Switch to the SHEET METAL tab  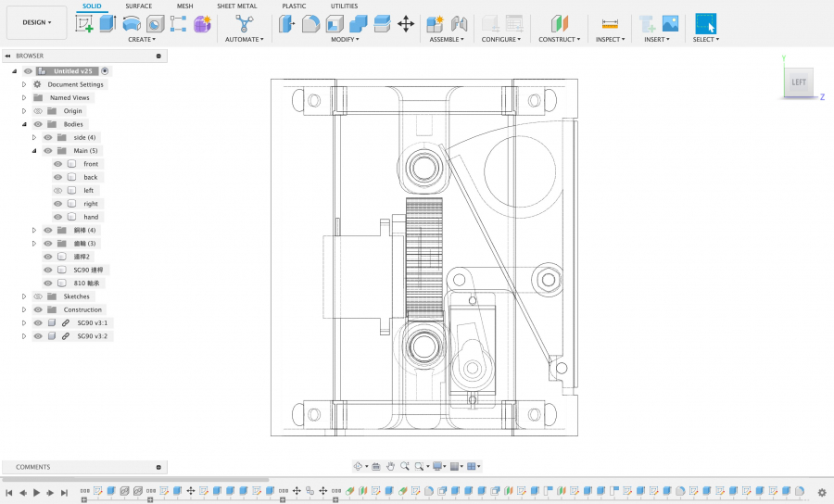(x=237, y=6)
